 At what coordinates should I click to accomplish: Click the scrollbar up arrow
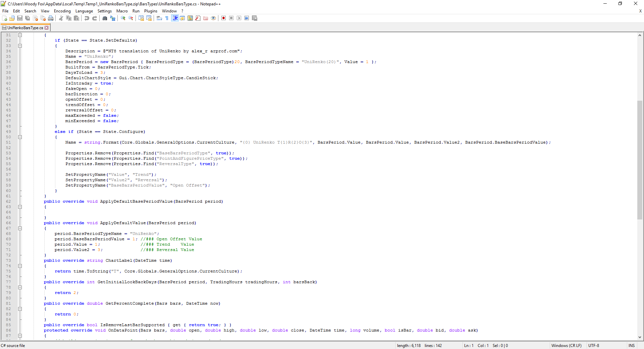[x=640, y=35]
